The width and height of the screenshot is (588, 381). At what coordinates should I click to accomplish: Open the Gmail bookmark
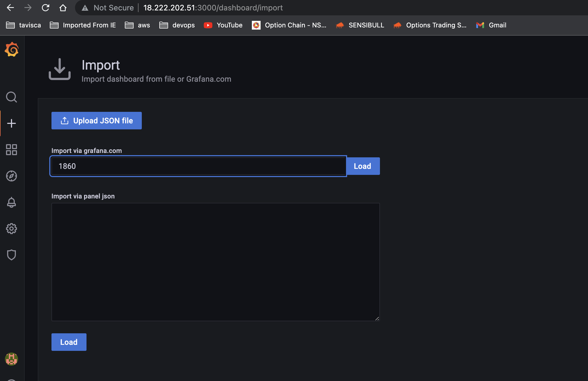click(491, 25)
